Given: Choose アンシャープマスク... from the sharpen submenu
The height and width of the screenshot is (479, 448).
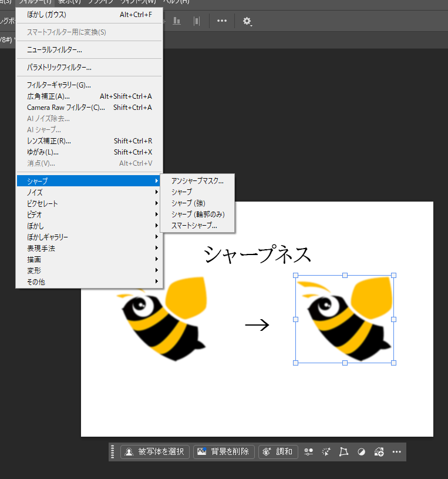Looking at the screenshot, I should click(x=197, y=181).
